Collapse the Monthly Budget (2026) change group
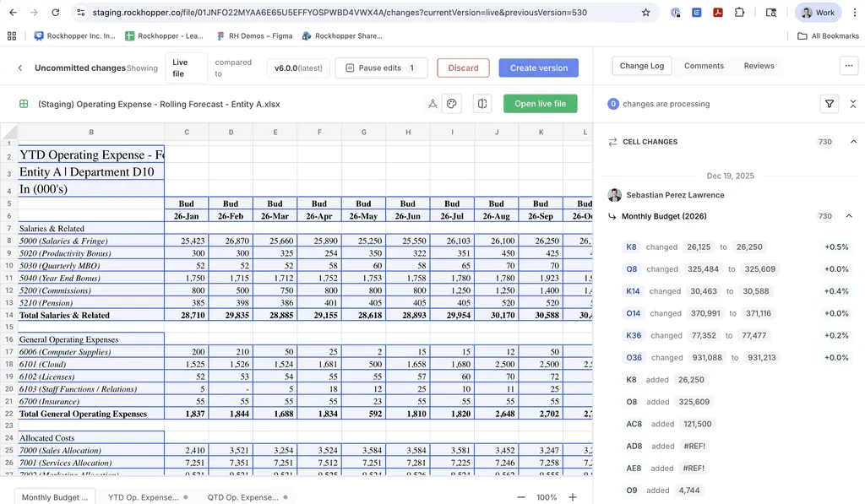Screen dimensions: 865x504 (849, 216)
